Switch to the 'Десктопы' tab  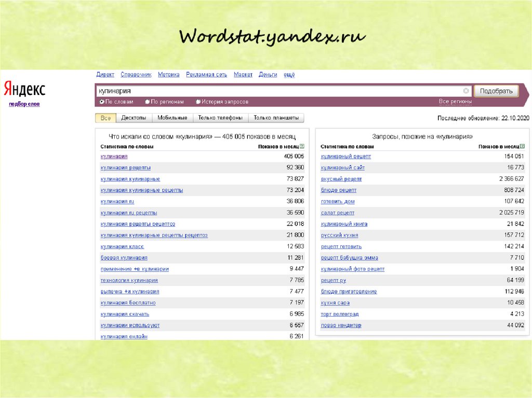tap(134, 118)
